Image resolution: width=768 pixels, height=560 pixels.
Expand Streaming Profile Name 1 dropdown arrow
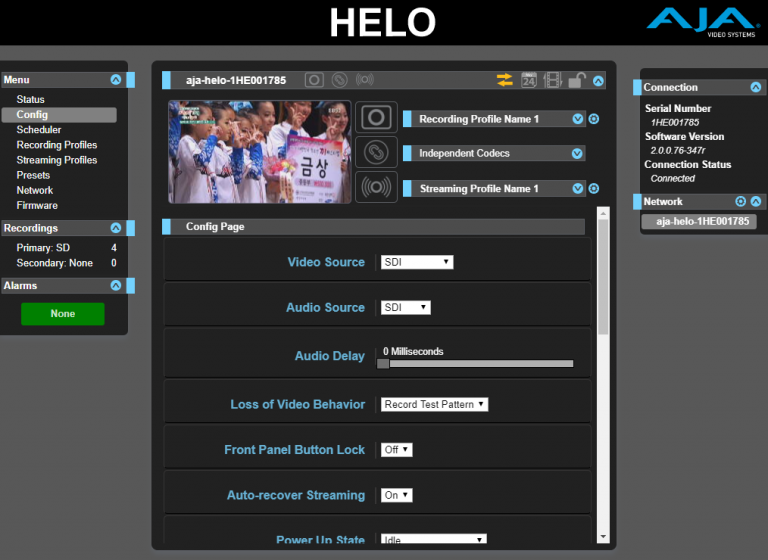[577, 189]
